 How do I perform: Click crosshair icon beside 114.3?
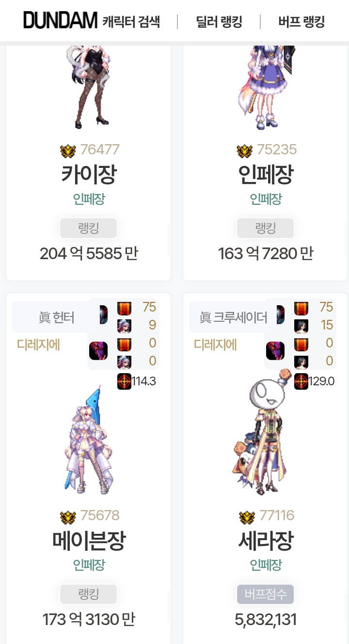point(124,381)
